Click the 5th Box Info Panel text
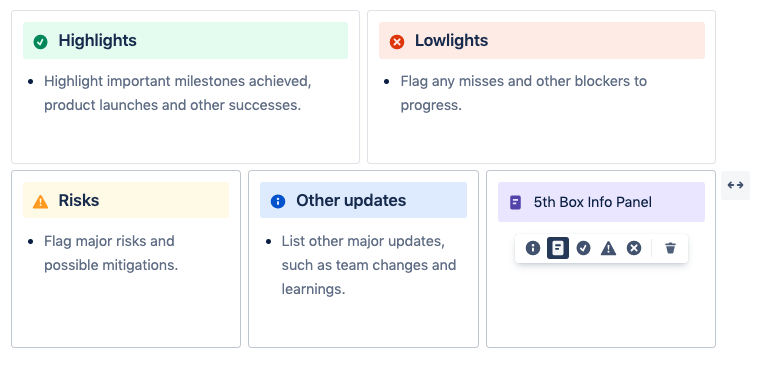This screenshot has height=377, width=757. pyautogui.click(x=593, y=202)
